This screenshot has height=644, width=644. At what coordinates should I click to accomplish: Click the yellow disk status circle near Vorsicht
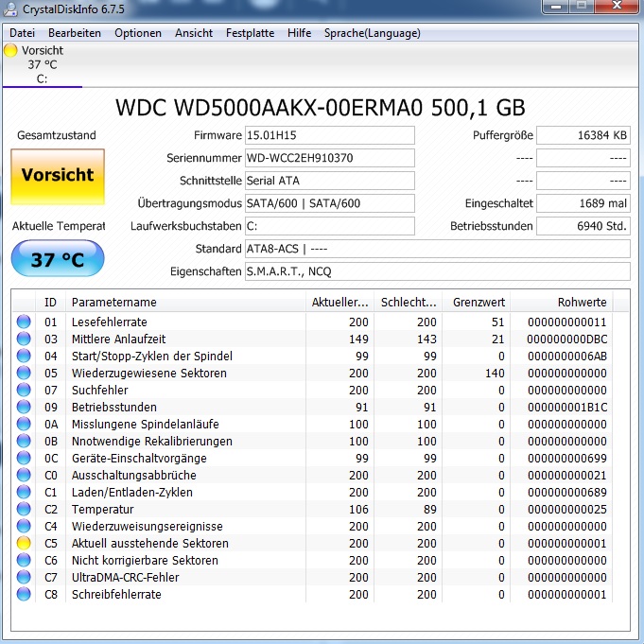tap(10, 50)
